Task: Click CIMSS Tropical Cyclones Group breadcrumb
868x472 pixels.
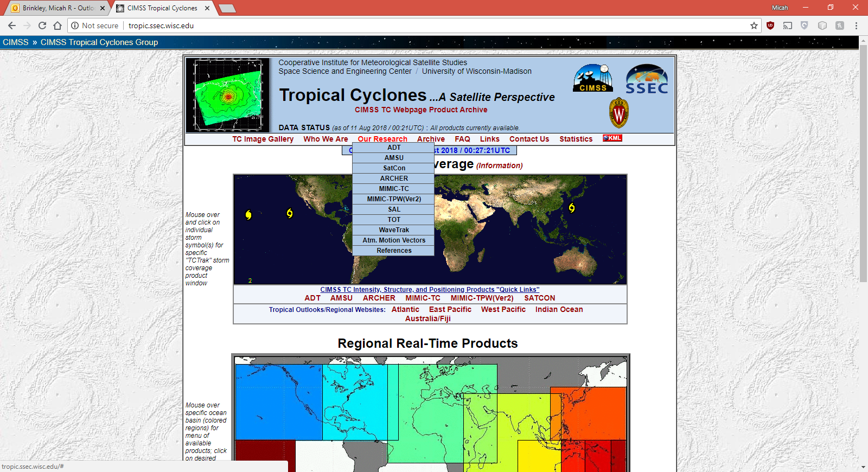Action: click(x=99, y=42)
